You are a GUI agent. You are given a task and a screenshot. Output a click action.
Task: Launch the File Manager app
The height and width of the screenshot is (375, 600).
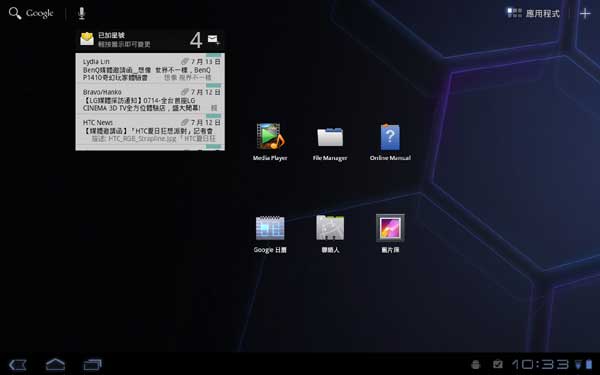click(x=330, y=143)
